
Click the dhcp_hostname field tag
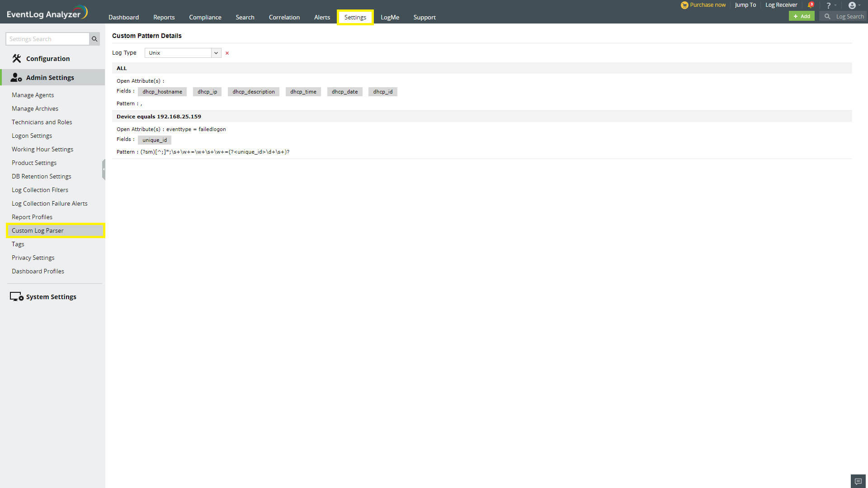click(162, 92)
